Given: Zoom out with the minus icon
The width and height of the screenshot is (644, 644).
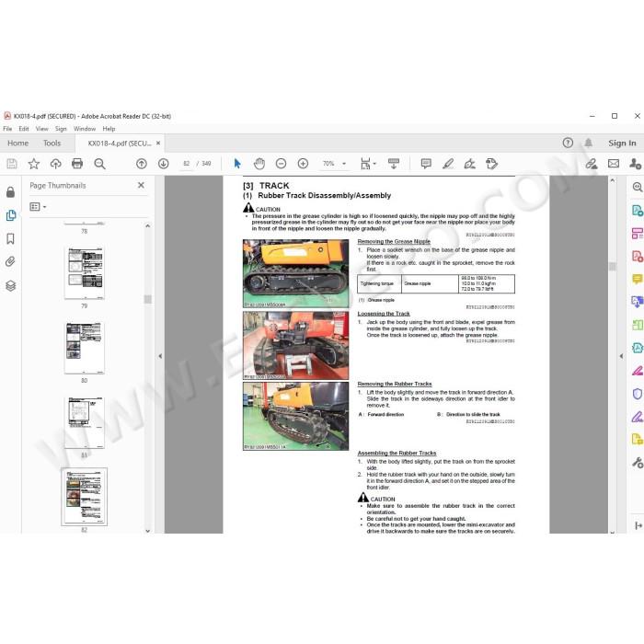Looking at the screenshot, I should [281, 164].
